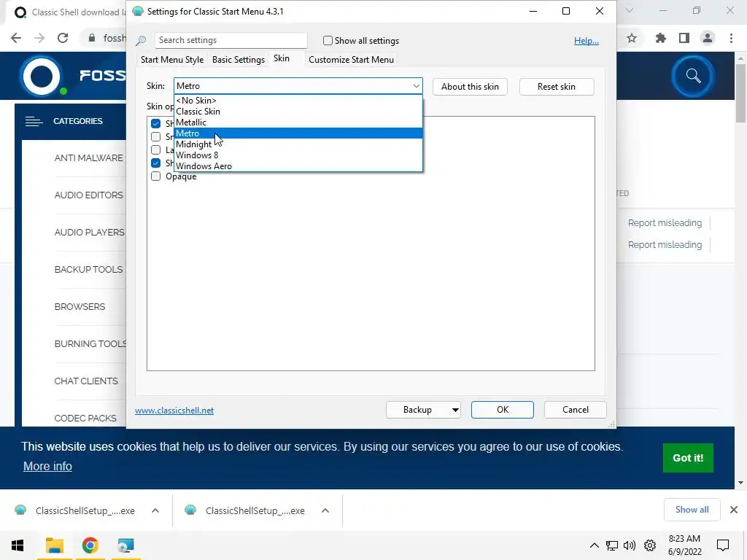Click first Report misleading link
This screenshot has width=747, height=560.
(665, 223)
